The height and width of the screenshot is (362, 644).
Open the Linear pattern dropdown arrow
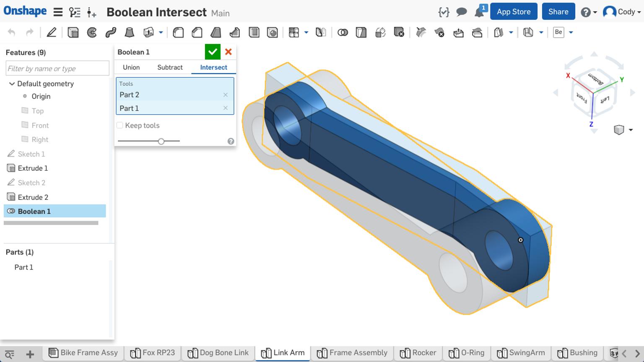coord(305,32)
